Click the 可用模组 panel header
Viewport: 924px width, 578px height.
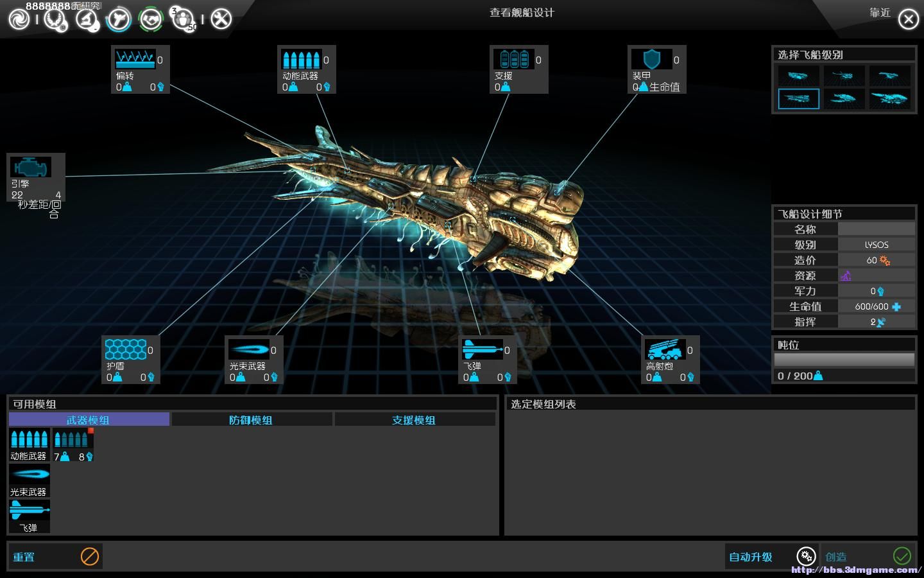tap(253, 404)
